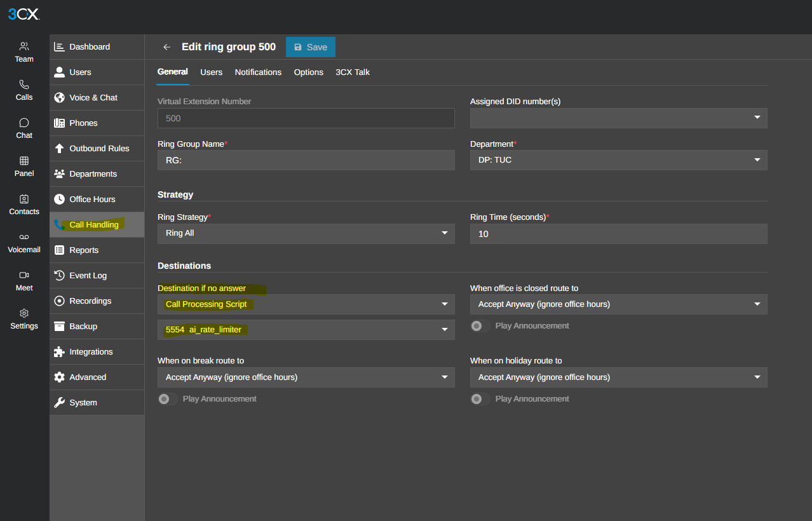Go back using the left arrow
The image size is (812, 521).
coord(166,47)
